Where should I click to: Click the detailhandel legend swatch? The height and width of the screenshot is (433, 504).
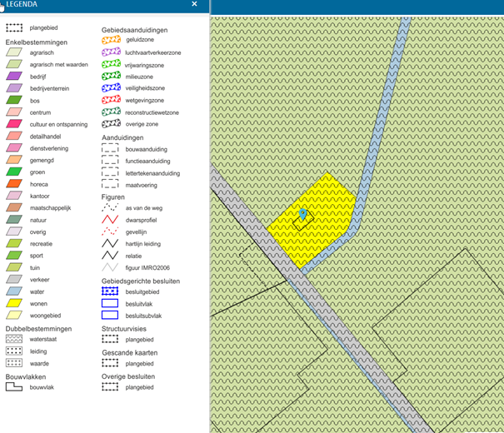(14, 137)
